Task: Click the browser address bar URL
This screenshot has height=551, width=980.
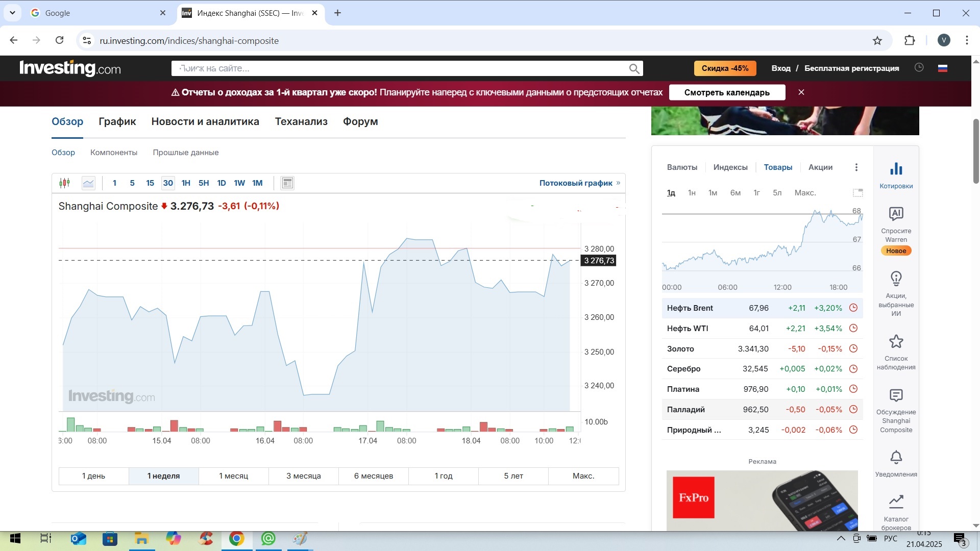Action: [x=189, y=41]
